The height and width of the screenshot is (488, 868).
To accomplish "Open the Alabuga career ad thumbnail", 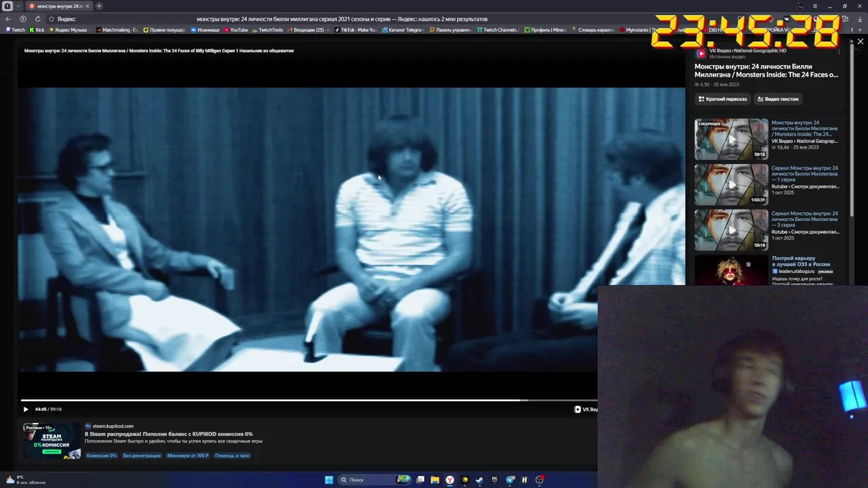I will tap(731, 270).
